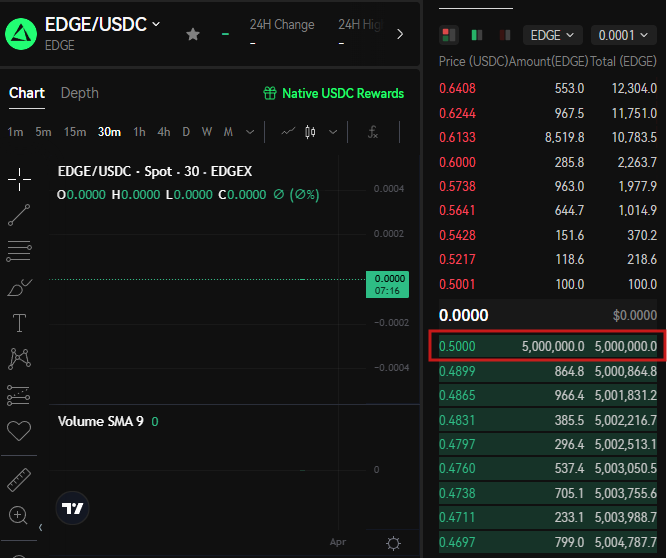This screenshot has width=667, height=558.
Task: Show both bids and asks order book view
Action: coord(449,35)
